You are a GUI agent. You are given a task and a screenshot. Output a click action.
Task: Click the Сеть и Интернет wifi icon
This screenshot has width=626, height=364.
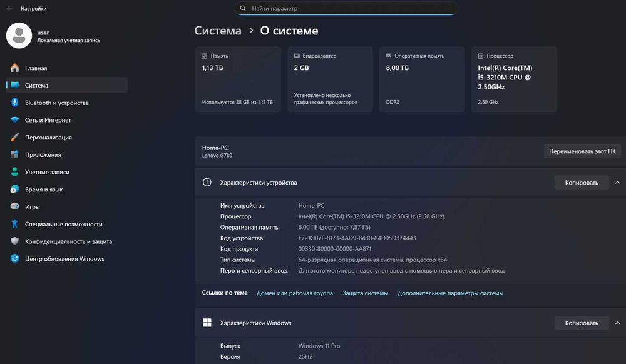point(15,119)
